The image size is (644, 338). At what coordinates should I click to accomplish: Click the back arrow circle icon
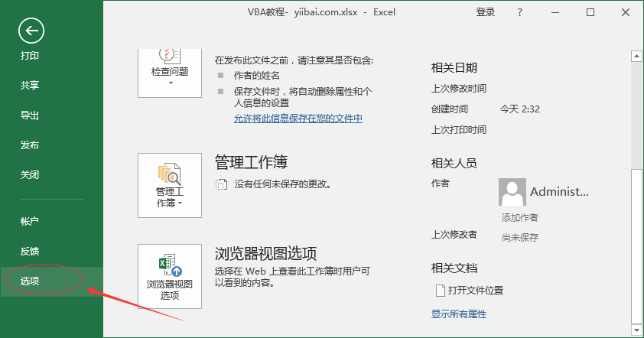tap(31, 31)
